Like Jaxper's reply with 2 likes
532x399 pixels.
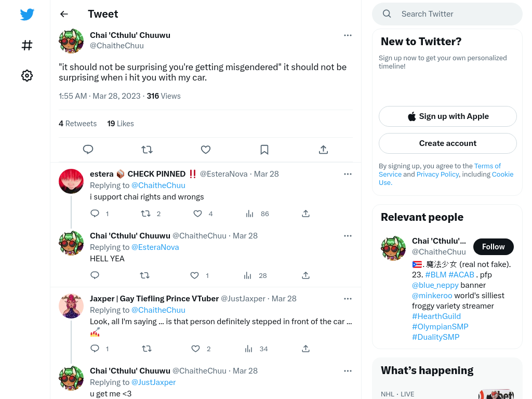click(195, 349)
